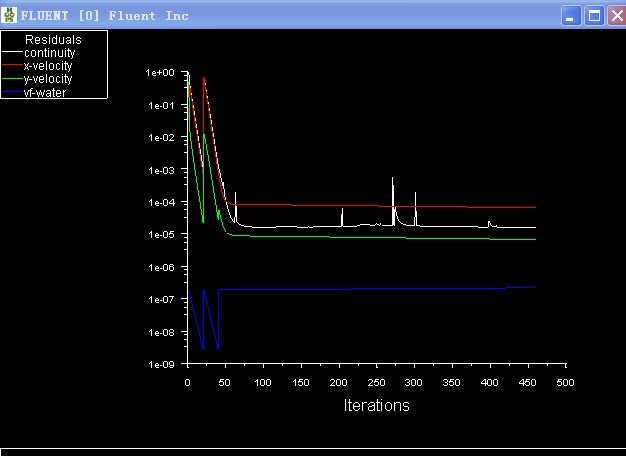Select the x-velocity legend label
Viewport: 626px width, 456px height.
pyautogui.click(x=47, y=66)
